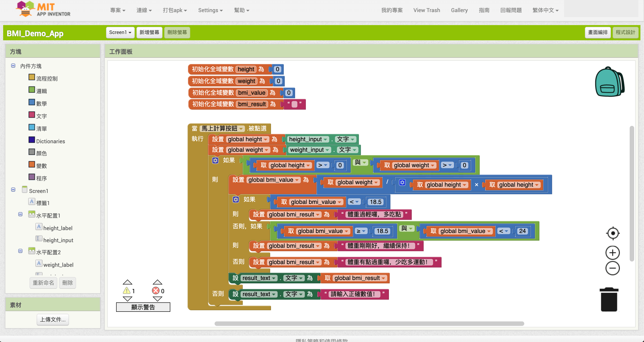Screen dimensions: 644x342
Task: Click the 上傳文件 upload button
Action: click(53, 319)
